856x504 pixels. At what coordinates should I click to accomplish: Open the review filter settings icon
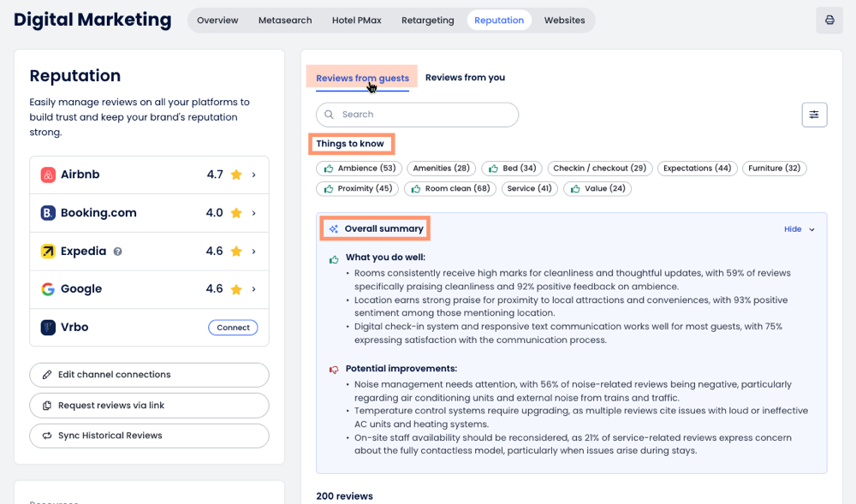(x=814, y=115)
